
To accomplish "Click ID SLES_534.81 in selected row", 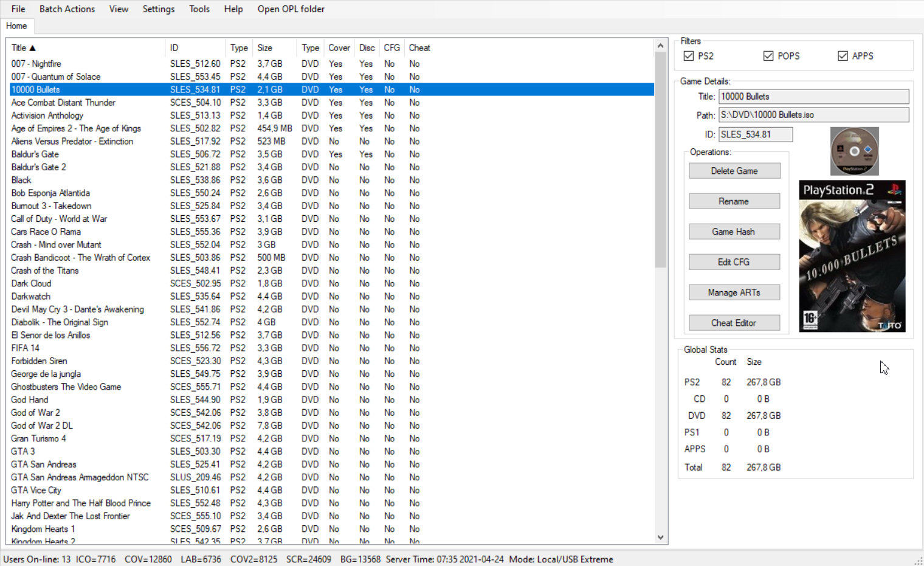I will 195,89.
